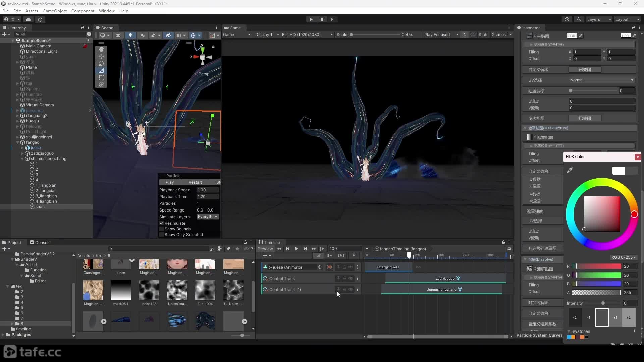
Task: Click the Stats button in Game view
Action: [483, 35]
